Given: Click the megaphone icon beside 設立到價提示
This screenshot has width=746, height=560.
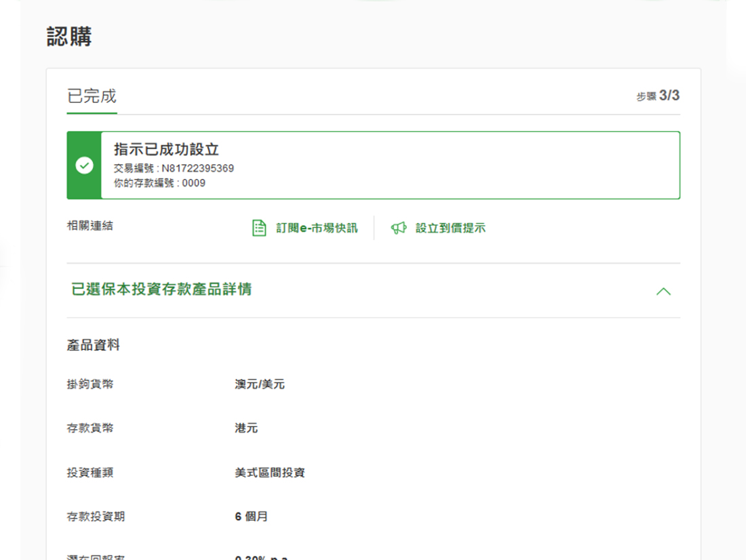Looking at the screenshot, I should coord(399,228).
